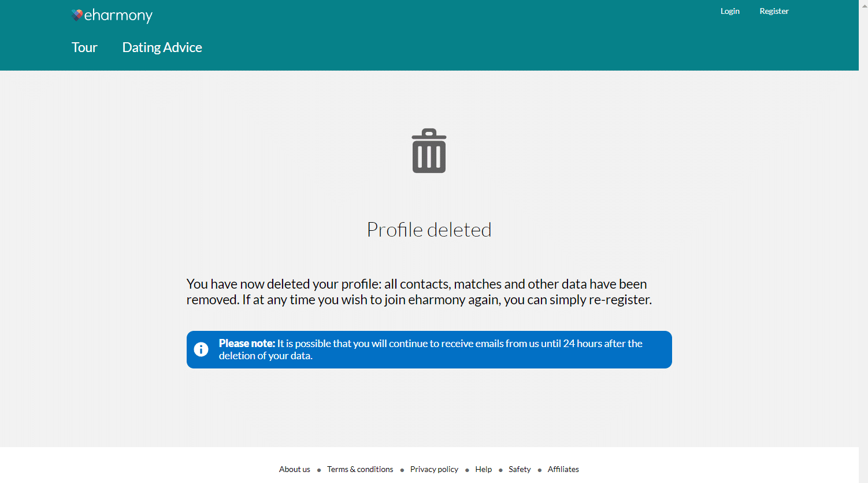The width and height of the screenshot is (868, 483).
Task: Click the Register link
Action: [x=774, y=11]
